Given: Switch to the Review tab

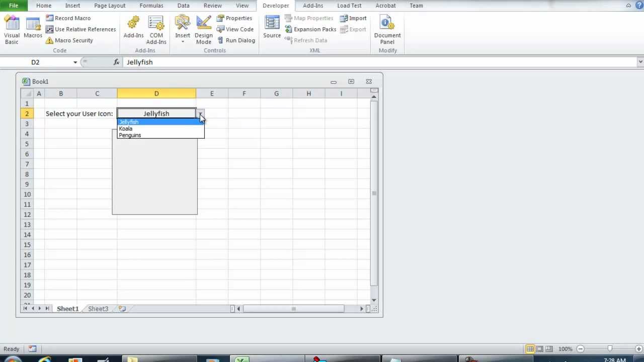Looking at the screenshot, I should (x=213, y=6).
